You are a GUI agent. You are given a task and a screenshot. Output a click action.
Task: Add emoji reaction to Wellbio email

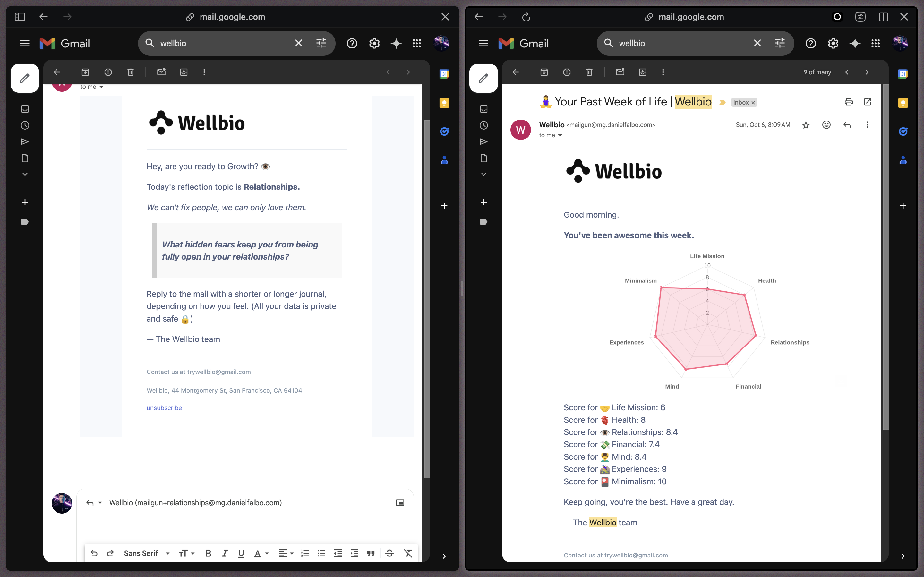(x=826, y=125)
